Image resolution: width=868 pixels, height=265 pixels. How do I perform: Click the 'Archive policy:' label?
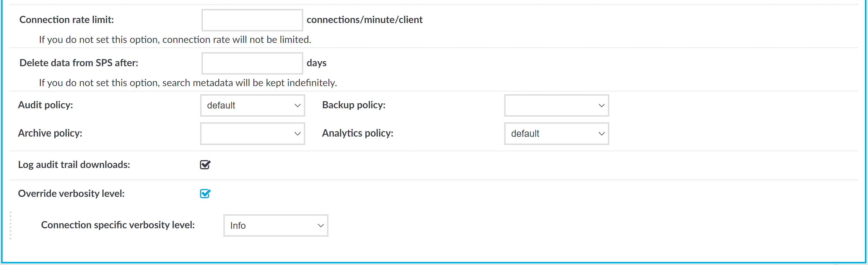coord(50,133)
